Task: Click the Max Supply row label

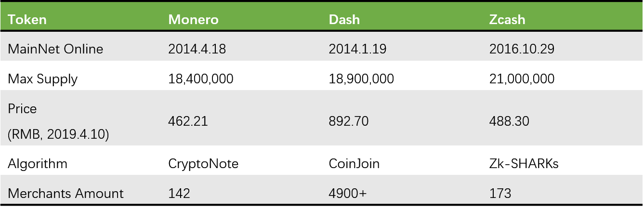Action: click(43, 79)
